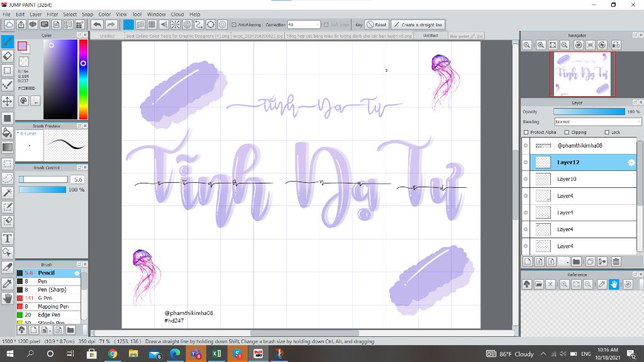This screenshot has height=362, width=644.
Task: Select the Edge Pen brush
Action: (48, 315)
